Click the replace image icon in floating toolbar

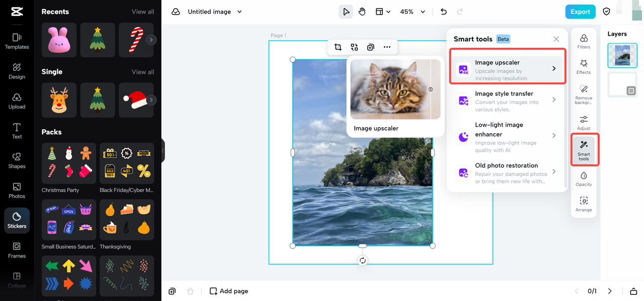[x=354, y=47]
